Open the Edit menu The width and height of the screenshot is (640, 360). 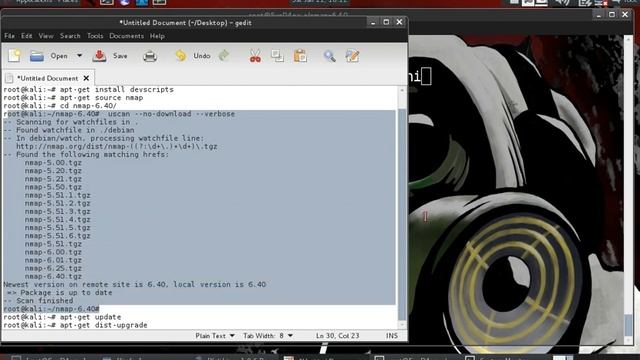[x=27, y=36]
